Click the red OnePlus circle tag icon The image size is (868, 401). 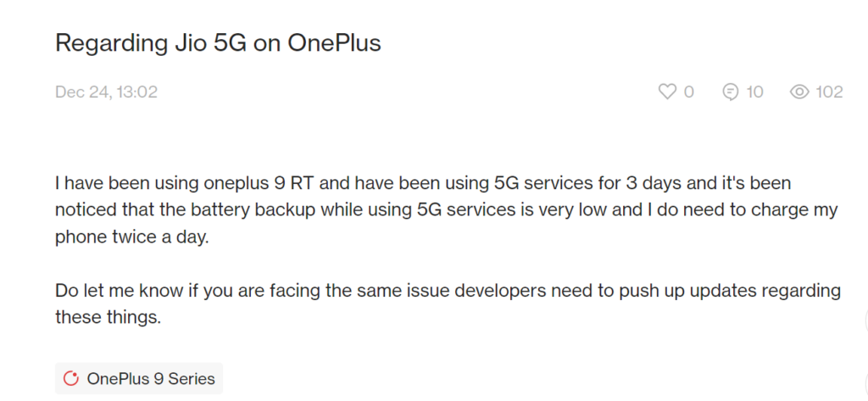point(71,378)
